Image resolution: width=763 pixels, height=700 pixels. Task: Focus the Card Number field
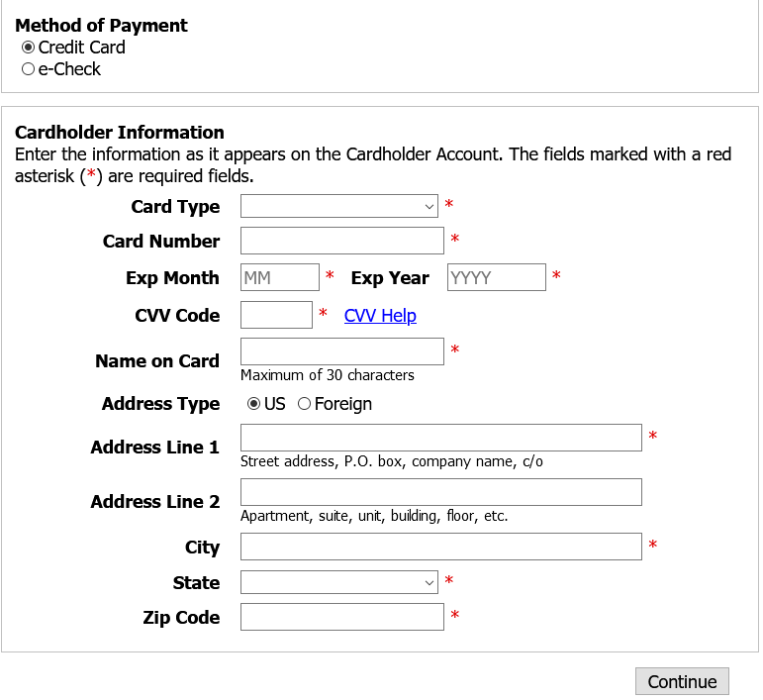click(x=342, y=241)
